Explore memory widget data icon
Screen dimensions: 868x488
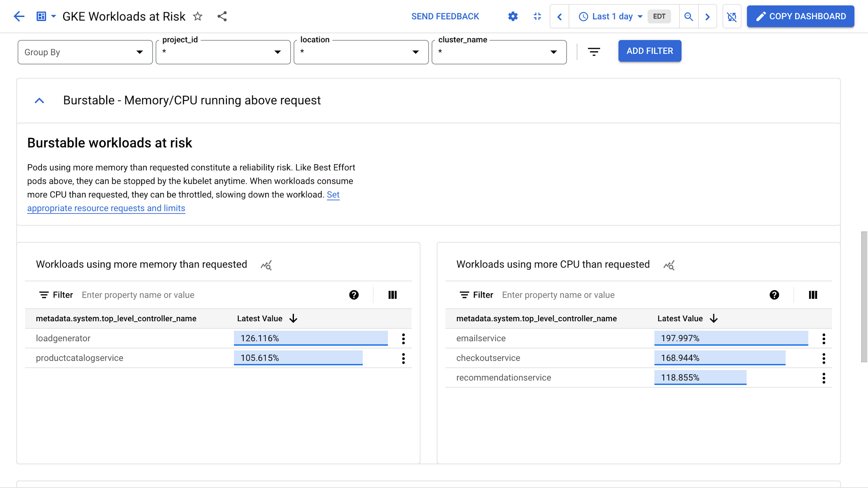coord(266,265)
